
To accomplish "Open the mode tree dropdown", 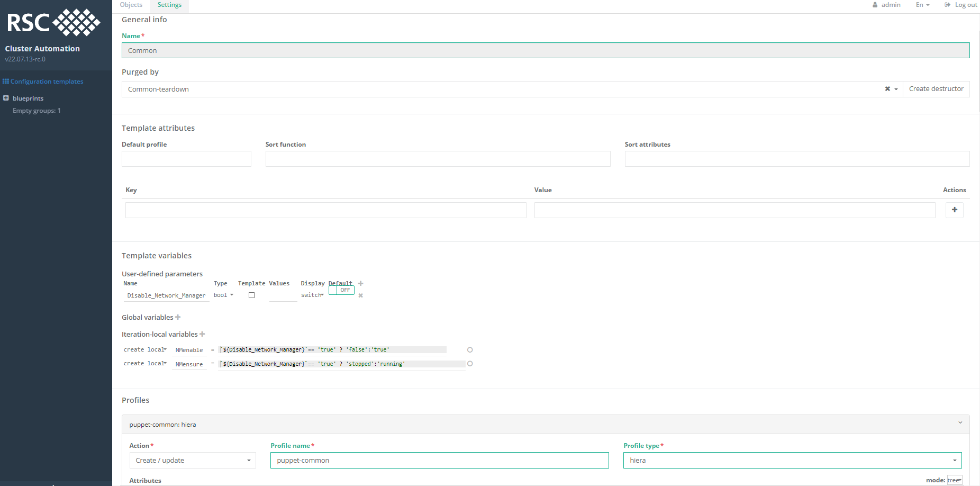I will pos(955,480).
